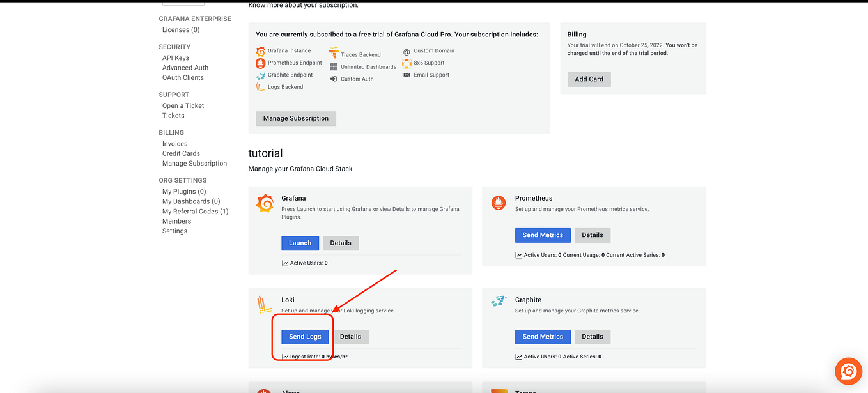The image size is (868, 393).
Task: Click Add Card in the Billing panel
Action: point(588,79)
